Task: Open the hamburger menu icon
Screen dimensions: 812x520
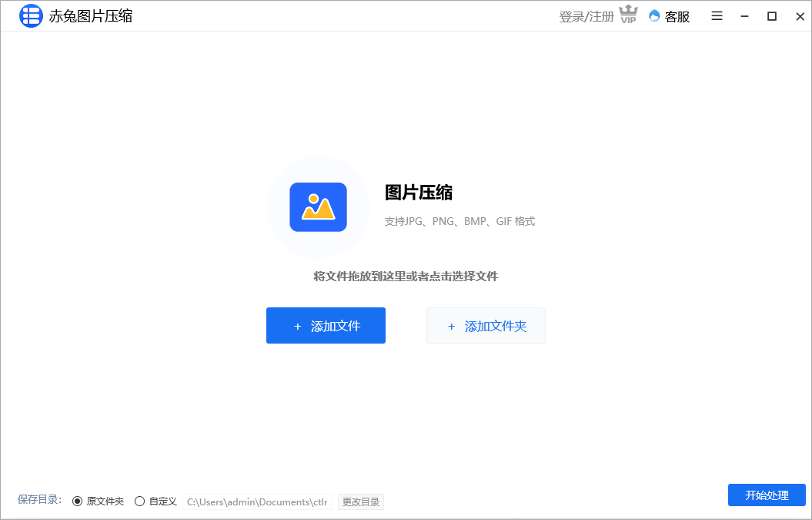Action: click(x=717, y=15)
